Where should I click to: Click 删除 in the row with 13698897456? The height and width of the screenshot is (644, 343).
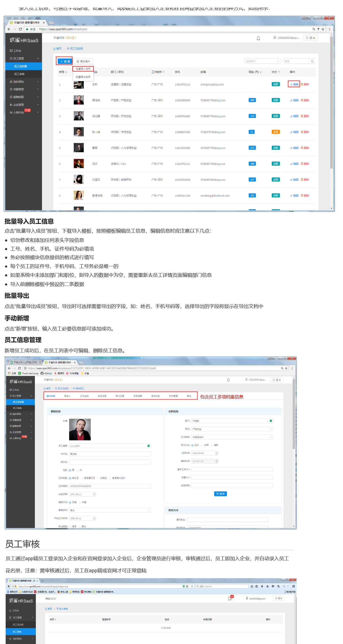[x=305, y=132]
